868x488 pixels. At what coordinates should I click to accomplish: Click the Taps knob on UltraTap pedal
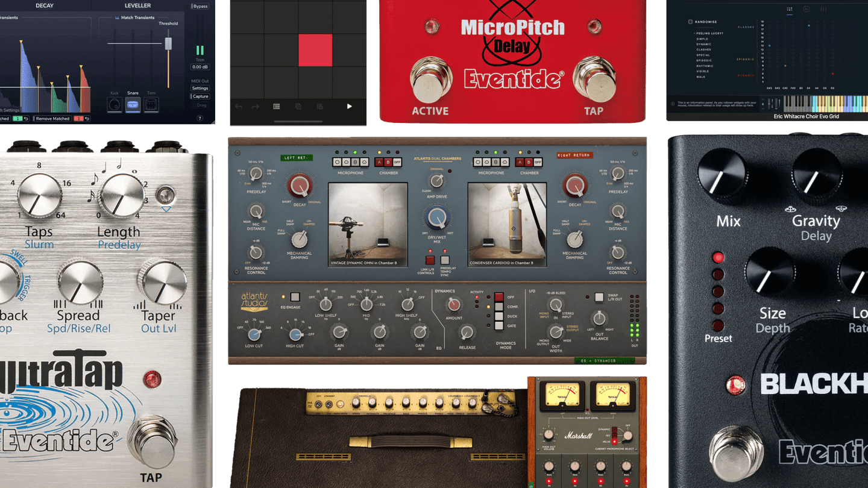(x=40, y=196)
